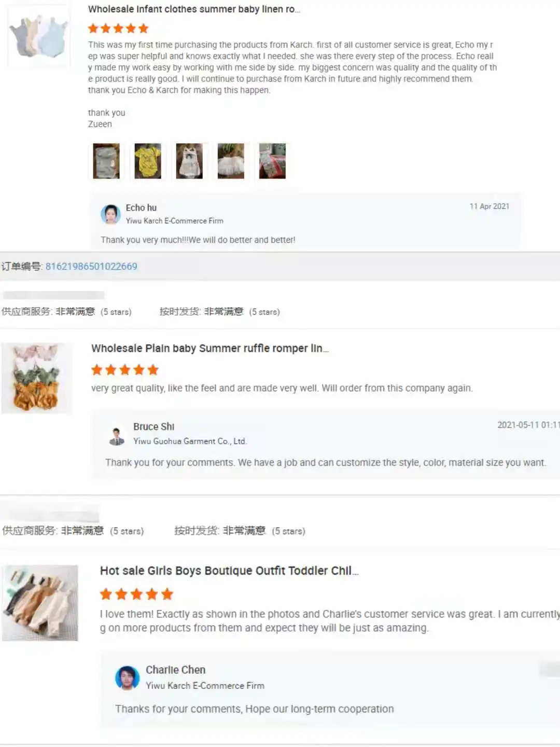Open order number 81621986501022669 link

91,267
